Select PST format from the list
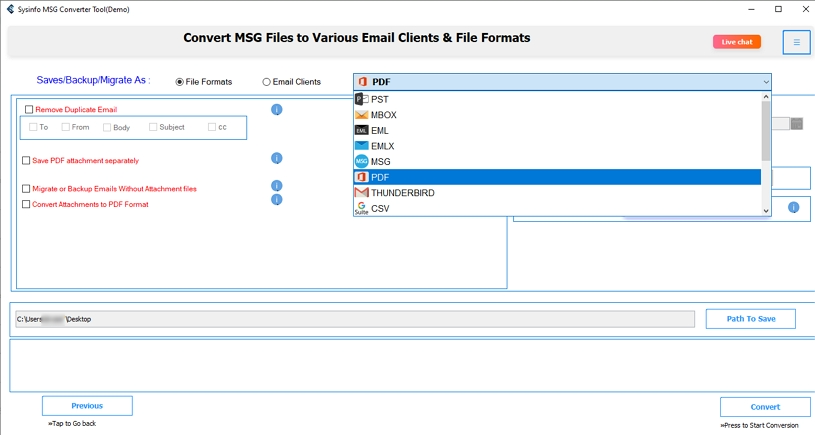Screen dimensions: 815x435 [380, 99]
